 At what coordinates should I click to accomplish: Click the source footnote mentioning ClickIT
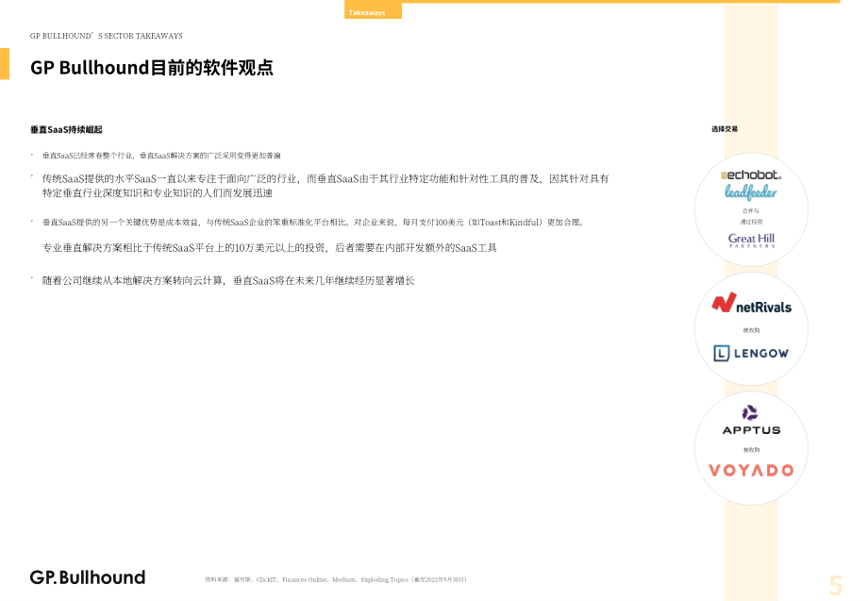tap(336, 579)
